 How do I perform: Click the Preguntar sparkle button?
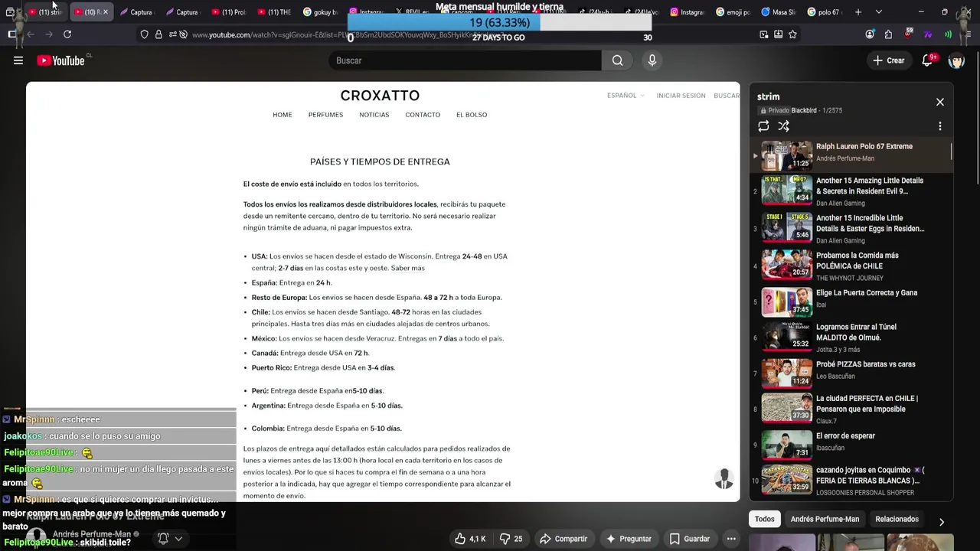pos(629,539)
